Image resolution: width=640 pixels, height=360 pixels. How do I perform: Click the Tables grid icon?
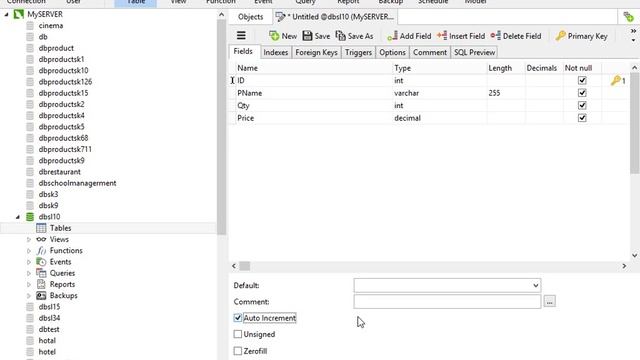tap(41, 228)
